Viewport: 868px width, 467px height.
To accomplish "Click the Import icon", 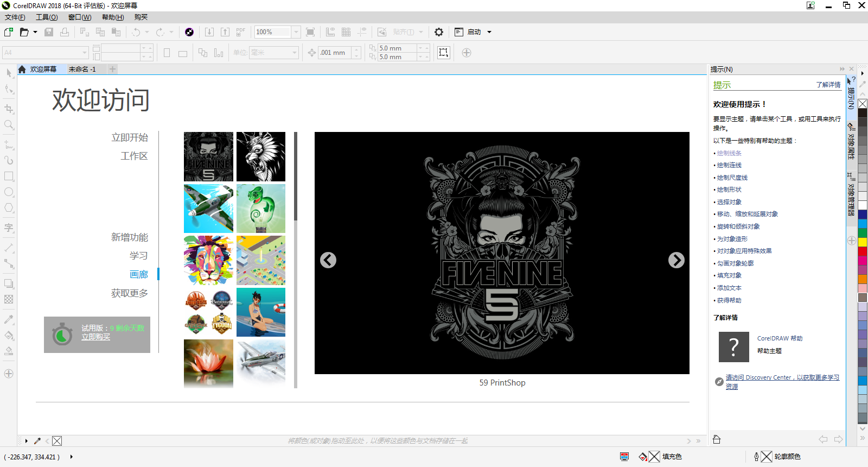I will pyautogui.click(x=209, y=32).
